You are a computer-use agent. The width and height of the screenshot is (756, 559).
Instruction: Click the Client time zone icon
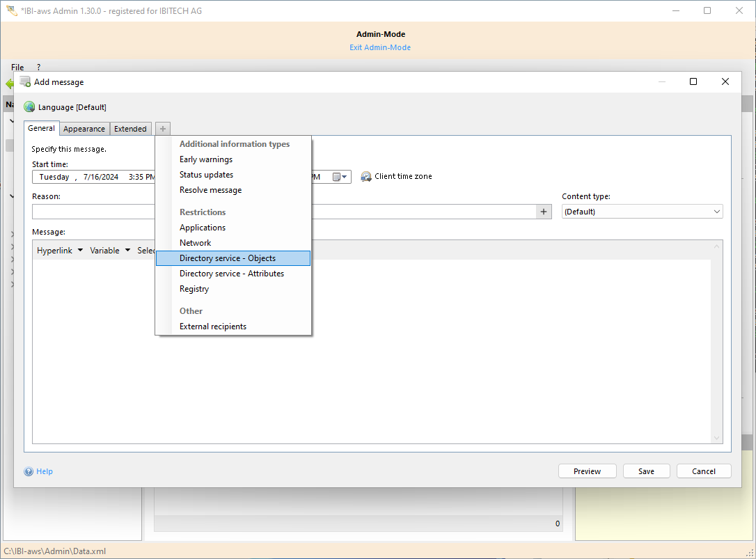click(366, 177)
